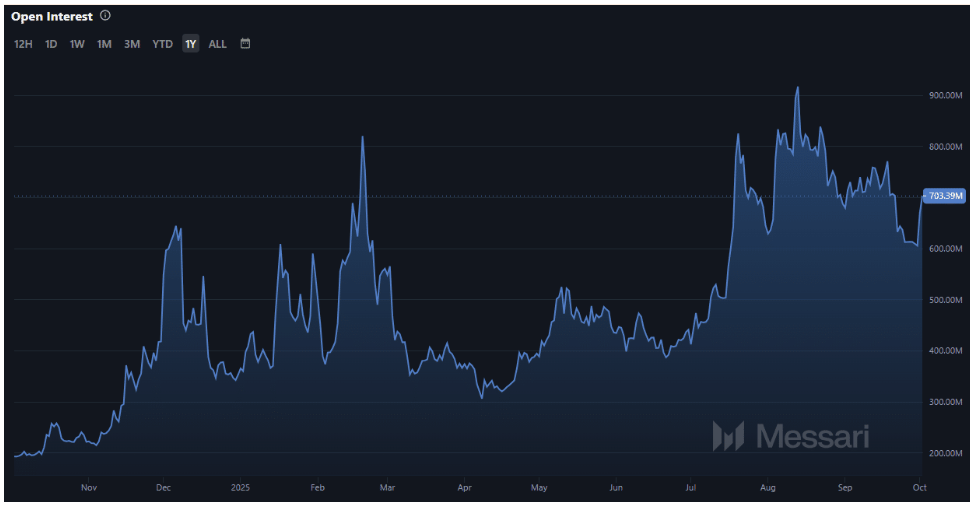Switch chart to YTD view
Image resolution: width=974 pixels, height=506 pixels.
162,44
